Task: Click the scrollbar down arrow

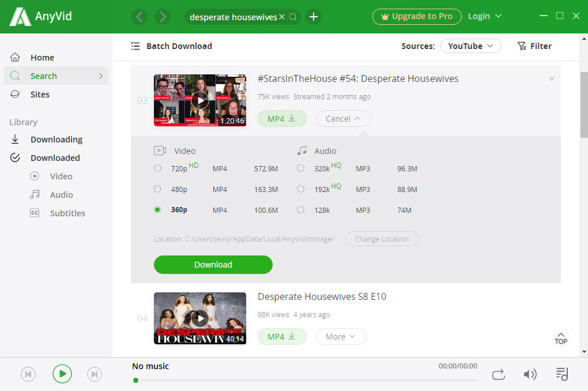Action: pos(584,352)
